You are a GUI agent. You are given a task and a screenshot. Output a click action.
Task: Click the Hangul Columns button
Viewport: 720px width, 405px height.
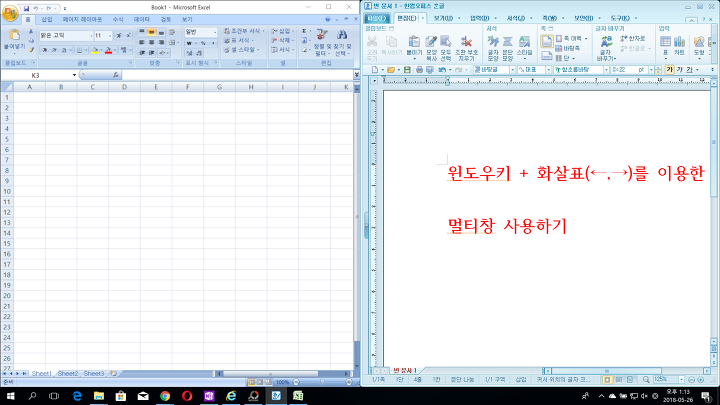click(563, 58)
